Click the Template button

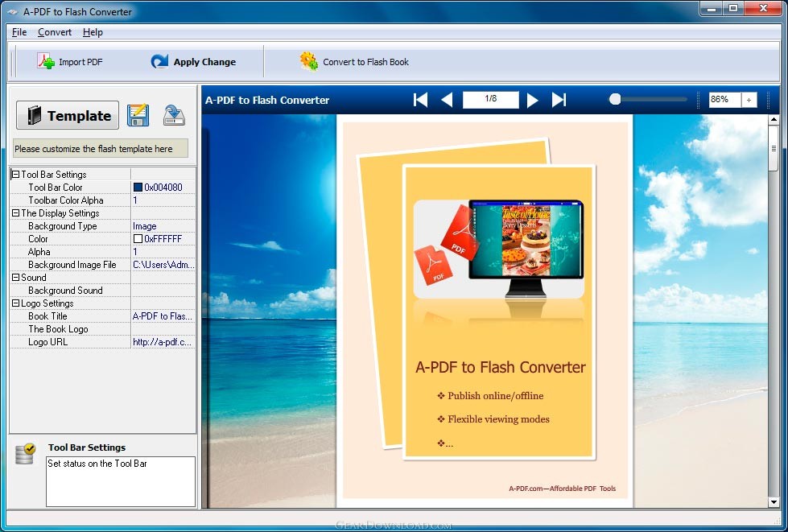coord(68,115)
